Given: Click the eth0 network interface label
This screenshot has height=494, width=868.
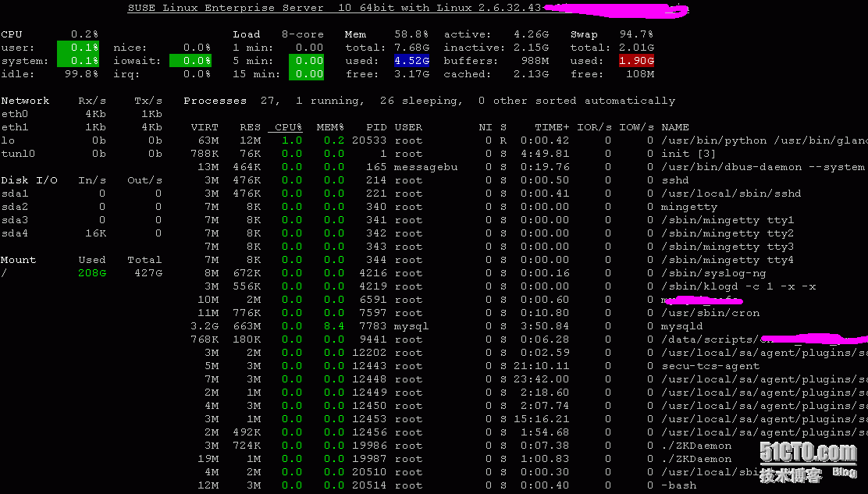Looking at the screenshot, I should click(14, 114).
